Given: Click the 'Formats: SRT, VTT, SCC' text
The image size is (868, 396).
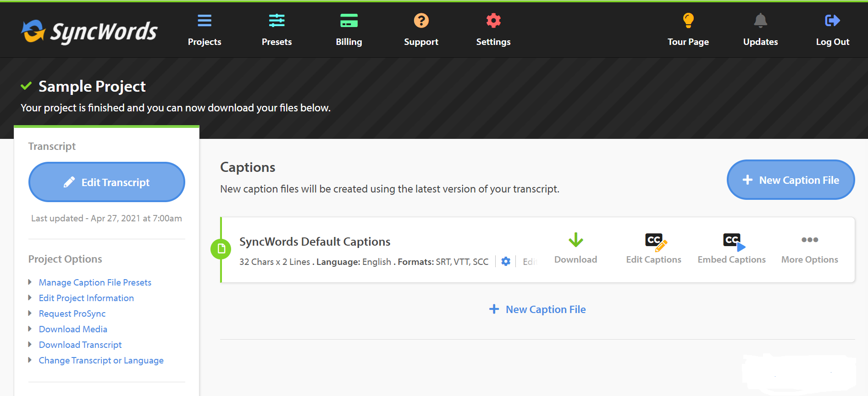Looking at the screenshot, I should point(443,262).
